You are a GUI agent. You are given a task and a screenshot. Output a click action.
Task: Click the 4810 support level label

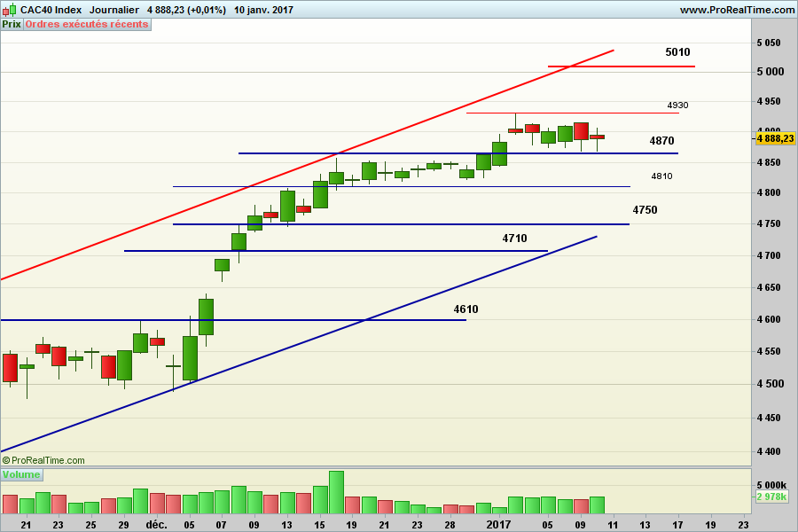point(661,176)
